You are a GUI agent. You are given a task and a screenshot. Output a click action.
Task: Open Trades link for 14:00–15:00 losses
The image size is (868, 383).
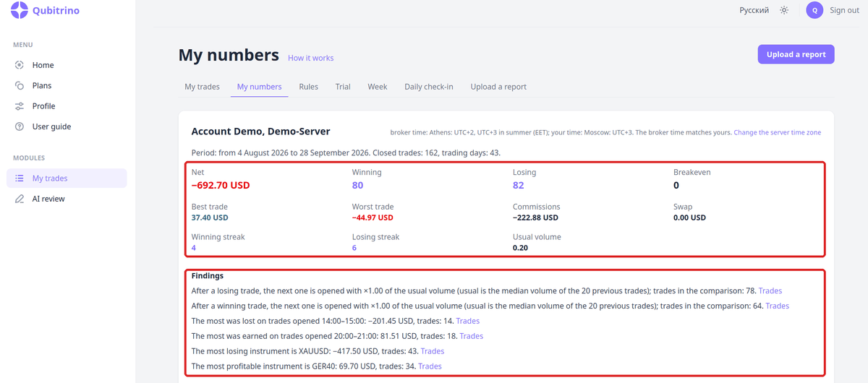pos(468,321)
